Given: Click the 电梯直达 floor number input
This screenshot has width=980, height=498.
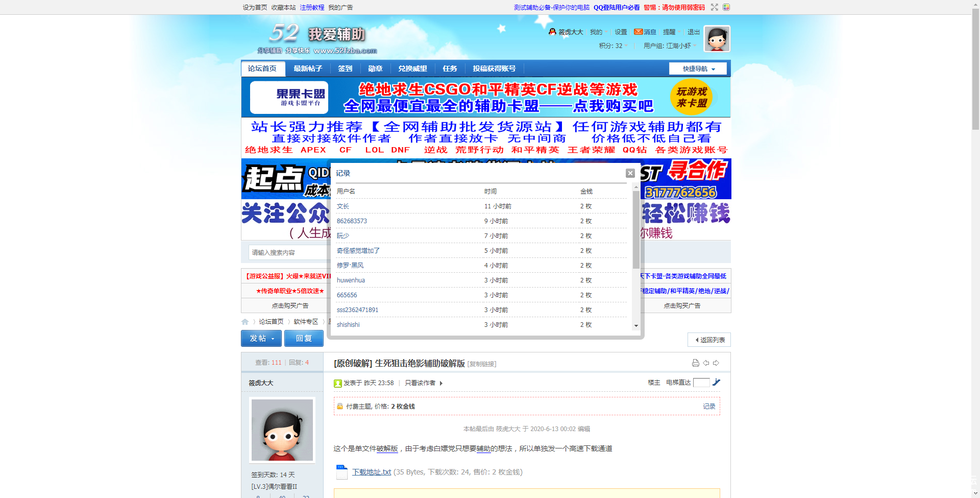Looking at the screenshot, I should 701,383.
